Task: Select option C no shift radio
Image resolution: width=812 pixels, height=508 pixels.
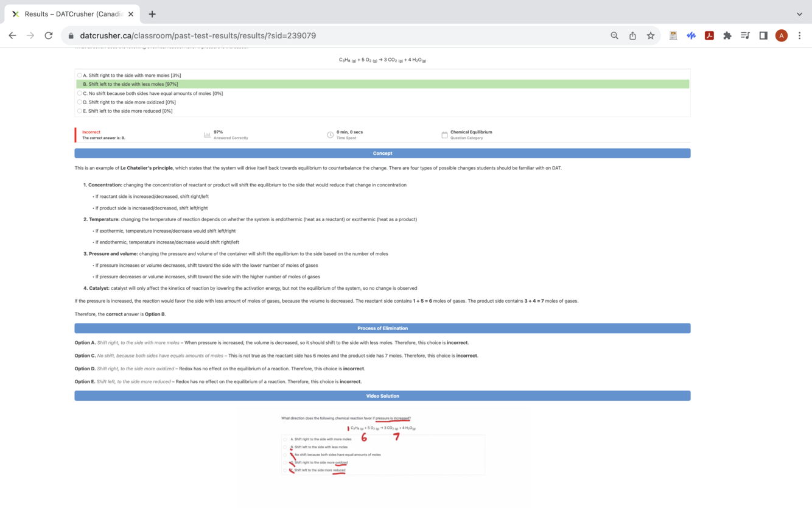Action: pyautogui.click(x=79, y=93)
